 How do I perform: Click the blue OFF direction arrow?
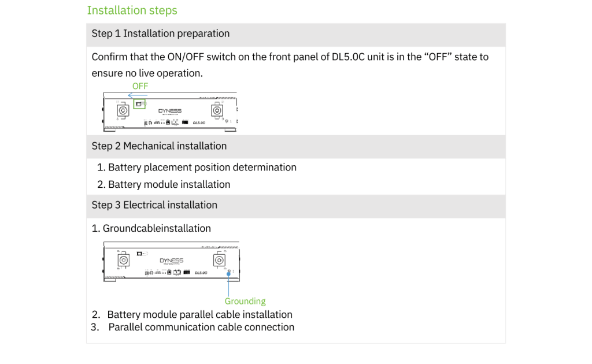click(x=136, y=95)
